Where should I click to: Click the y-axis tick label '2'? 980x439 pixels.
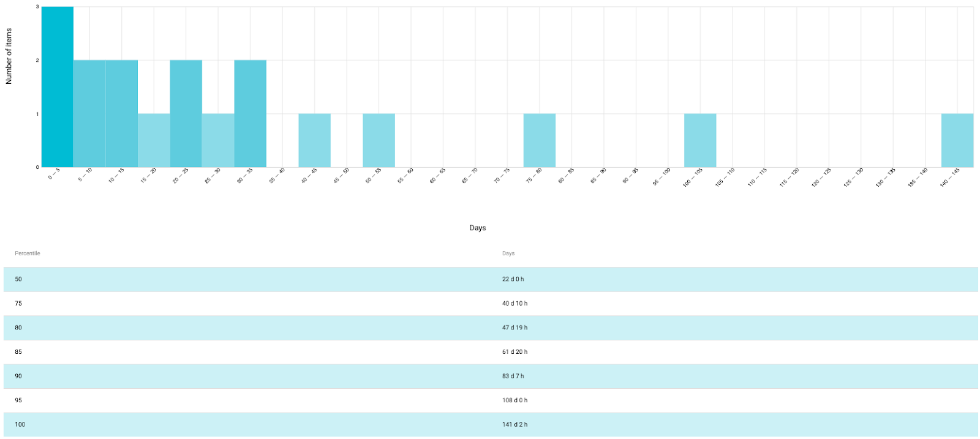(37, 60)
